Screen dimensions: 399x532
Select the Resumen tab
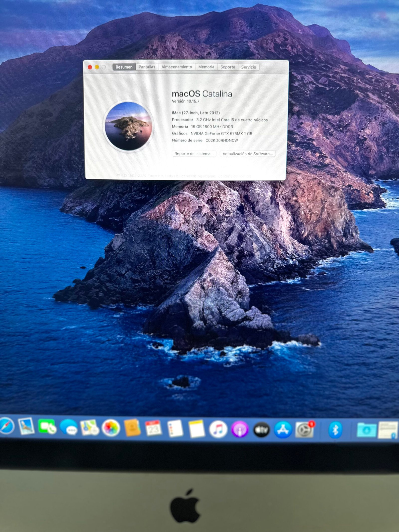pyautogui.click(x=124, y=67)
